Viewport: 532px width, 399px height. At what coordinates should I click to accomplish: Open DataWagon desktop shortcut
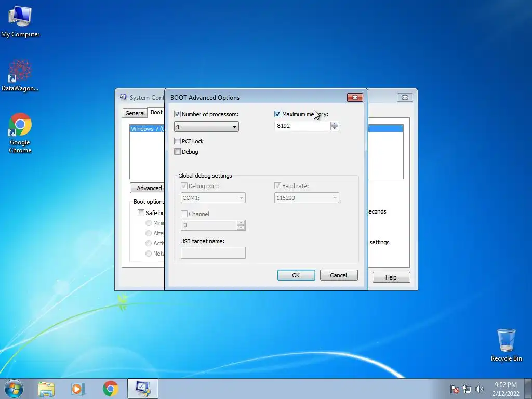coord(20,75)
